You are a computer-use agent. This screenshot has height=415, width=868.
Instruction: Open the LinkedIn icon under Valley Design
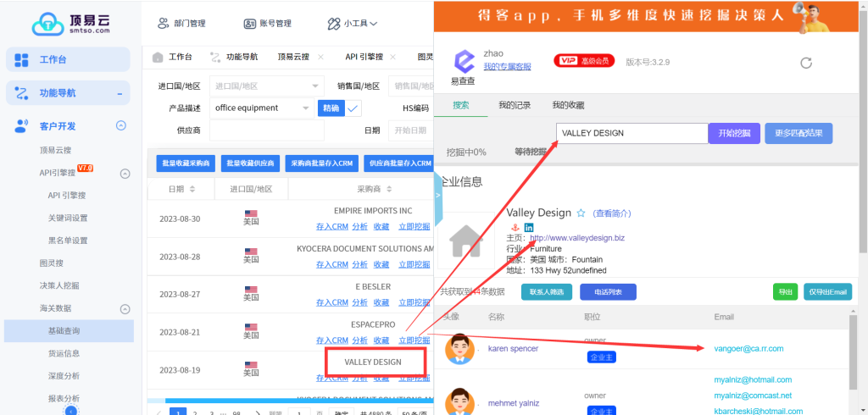529,228
